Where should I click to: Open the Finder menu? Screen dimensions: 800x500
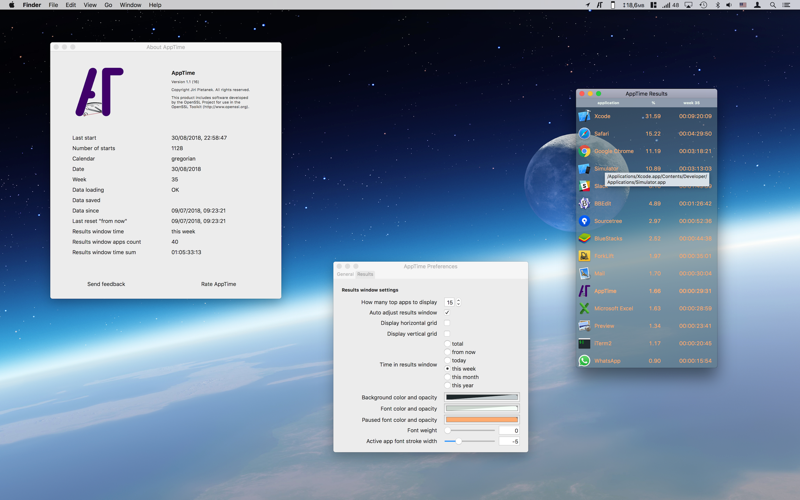(32, 5)
